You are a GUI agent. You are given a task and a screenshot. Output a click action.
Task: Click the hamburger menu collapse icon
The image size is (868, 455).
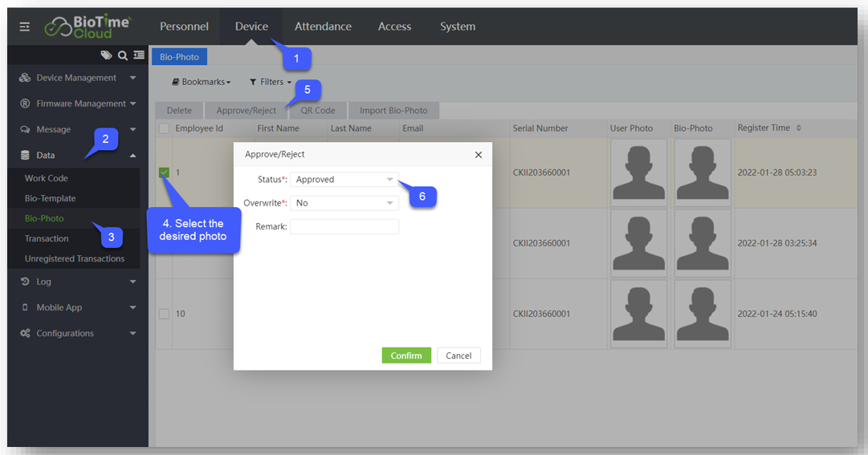pos(25,26)
